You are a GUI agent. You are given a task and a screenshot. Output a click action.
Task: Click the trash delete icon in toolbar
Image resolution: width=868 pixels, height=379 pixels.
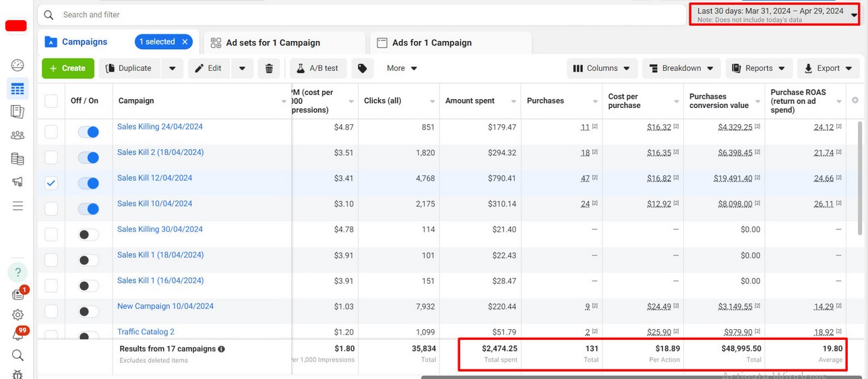point(269,68)
